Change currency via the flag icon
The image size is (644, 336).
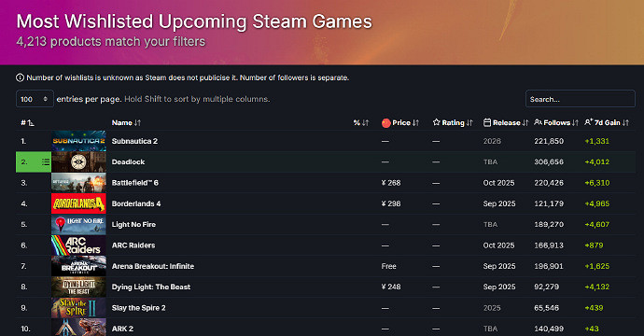(x=386, y=123)
